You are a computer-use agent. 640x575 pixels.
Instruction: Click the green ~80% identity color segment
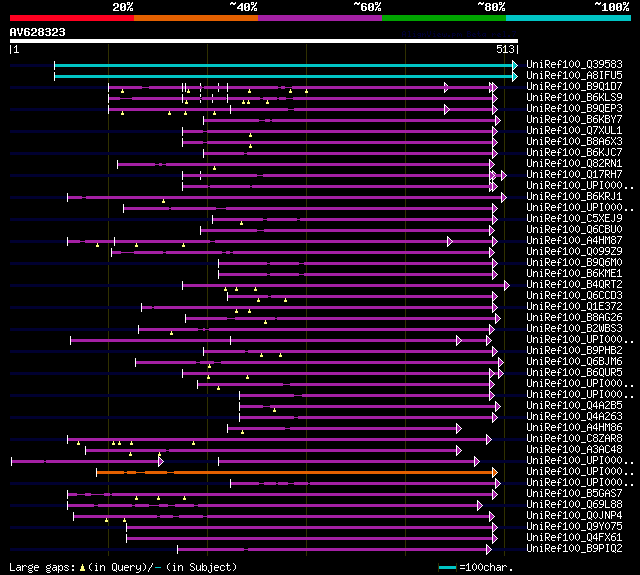(444, 18)
